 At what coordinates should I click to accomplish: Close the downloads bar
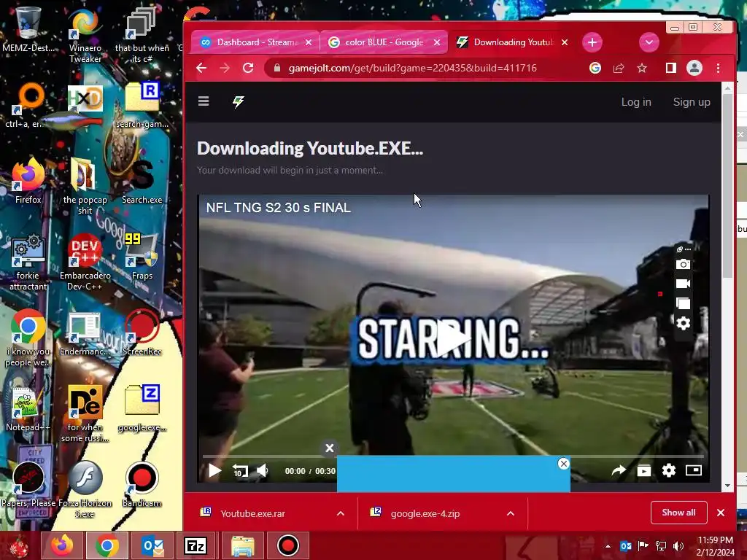721,513
